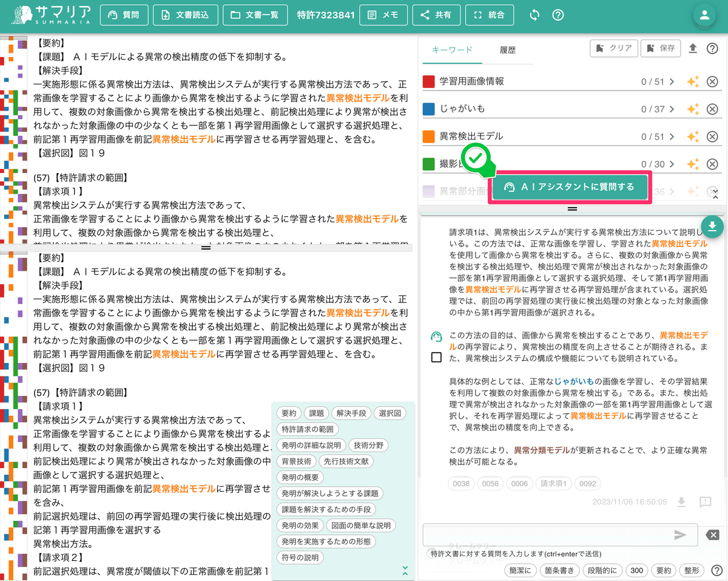Trigger AI sparkle suggestion for 異常検出モデル keyword
The height and width of the screenshot is (581, 728).
693,137
